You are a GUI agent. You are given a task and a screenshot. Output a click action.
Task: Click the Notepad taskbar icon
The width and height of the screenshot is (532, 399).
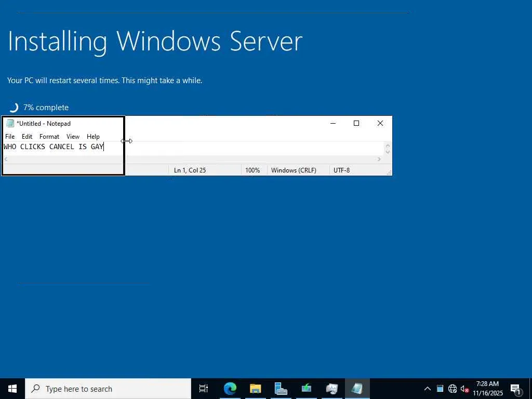[x=357, y=389]
